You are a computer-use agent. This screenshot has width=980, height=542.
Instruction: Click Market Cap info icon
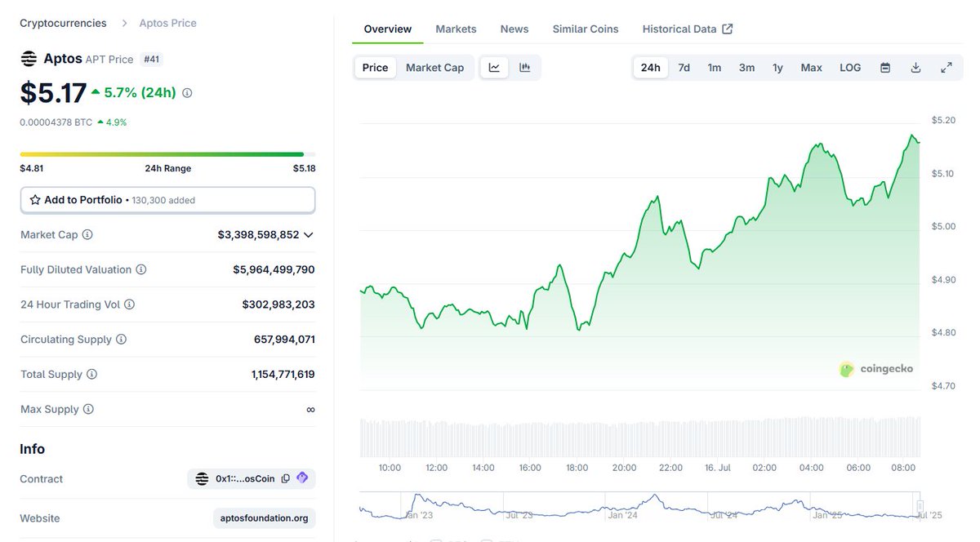point(87,234)
